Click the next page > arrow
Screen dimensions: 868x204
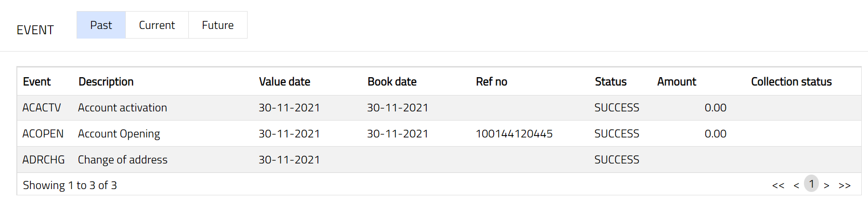tap(827, 185)
